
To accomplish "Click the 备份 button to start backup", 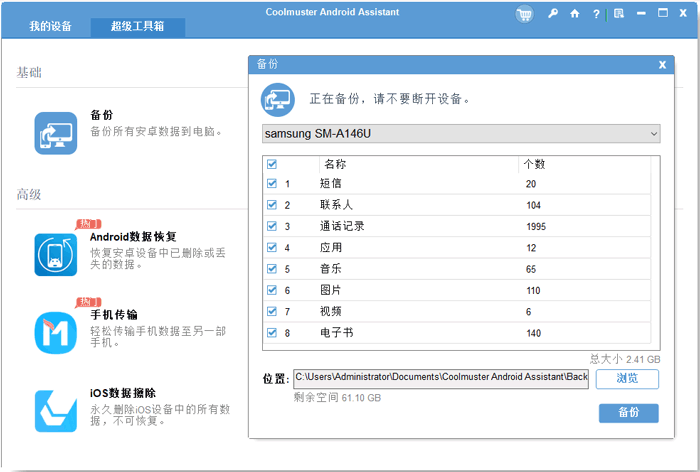I will point(629,413).
